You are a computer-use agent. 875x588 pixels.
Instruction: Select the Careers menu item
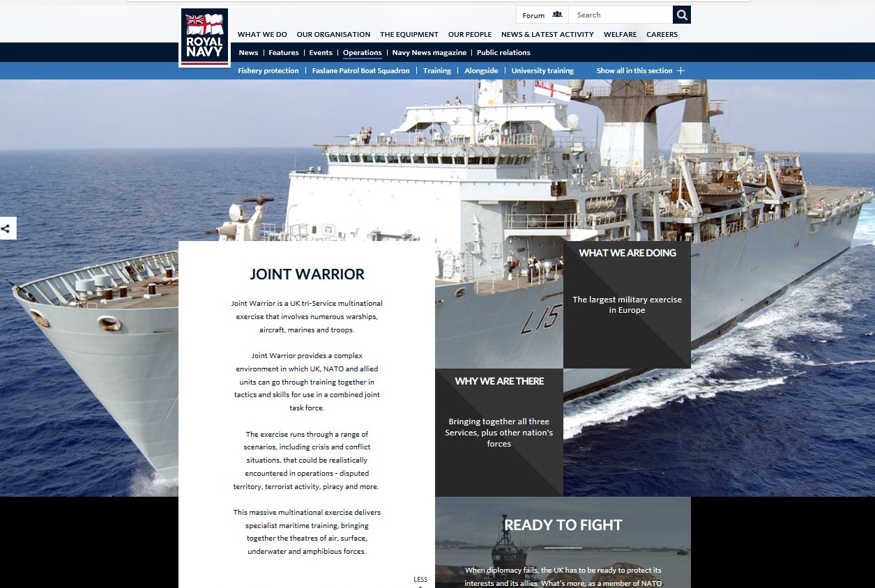[x=662, y=34]
